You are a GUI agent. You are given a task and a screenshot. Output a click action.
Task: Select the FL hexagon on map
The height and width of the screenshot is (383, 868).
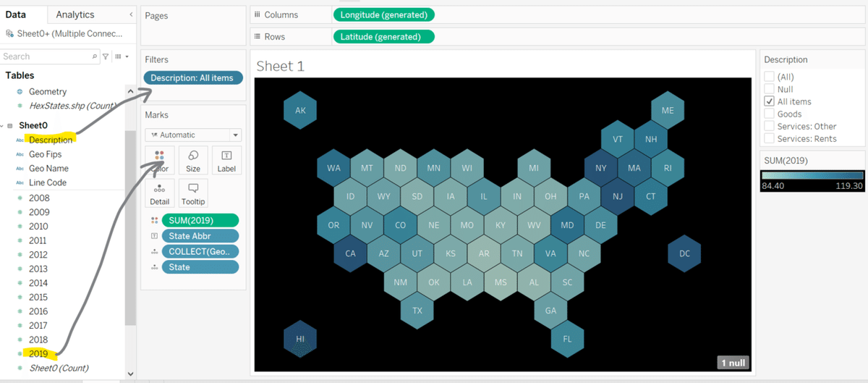(x=567, y=339)
